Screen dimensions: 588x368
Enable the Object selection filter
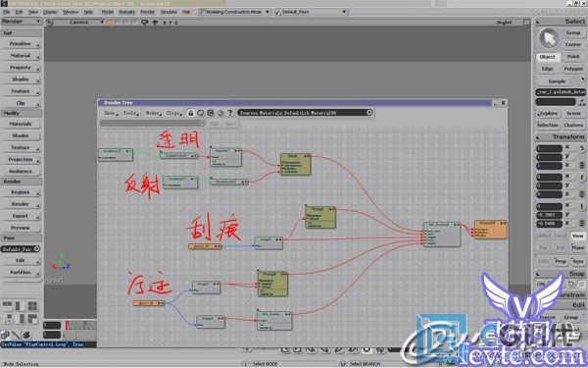coord(548,57)
